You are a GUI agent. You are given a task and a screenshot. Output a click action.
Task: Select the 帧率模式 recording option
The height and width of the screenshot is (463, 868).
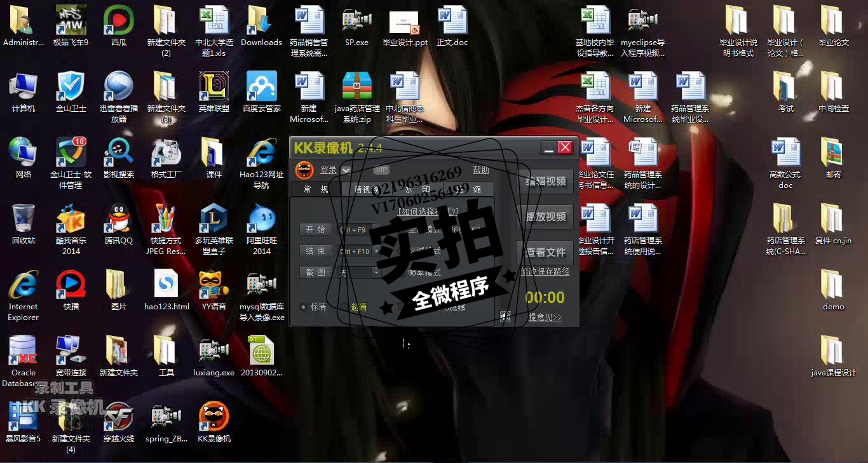(419, 273)
